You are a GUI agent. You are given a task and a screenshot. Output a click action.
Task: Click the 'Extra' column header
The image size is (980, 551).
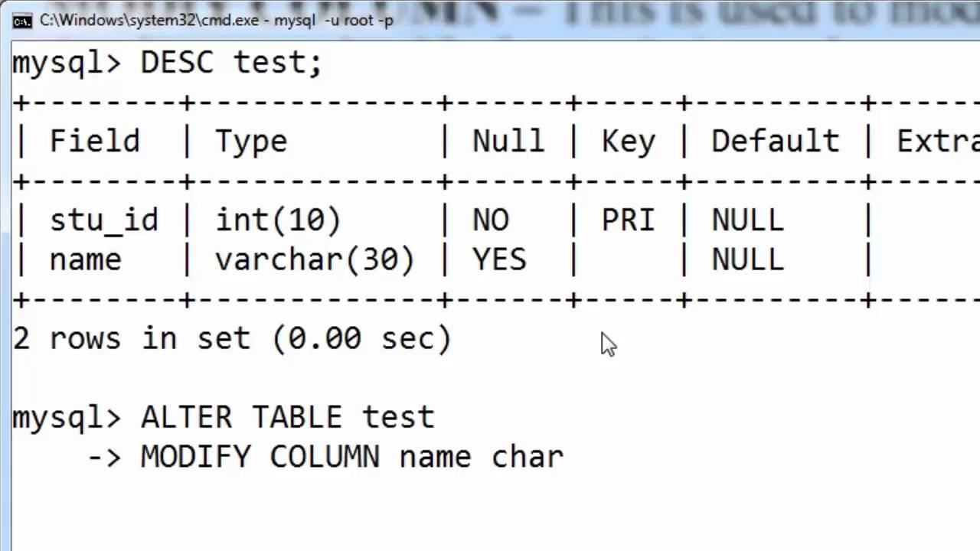click(937, 142)
